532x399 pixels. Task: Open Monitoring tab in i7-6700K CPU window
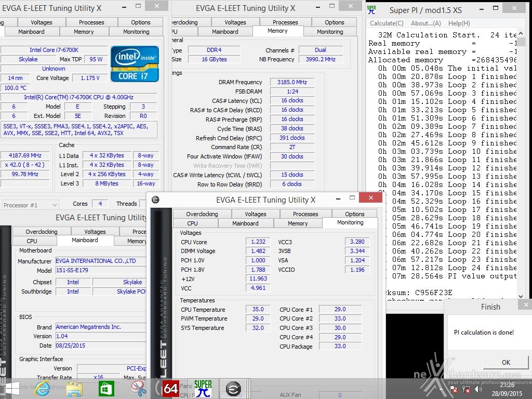point(136,32)
